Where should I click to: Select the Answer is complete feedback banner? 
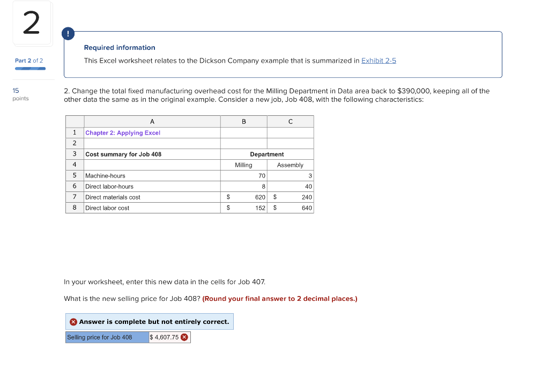pos(149,321)
